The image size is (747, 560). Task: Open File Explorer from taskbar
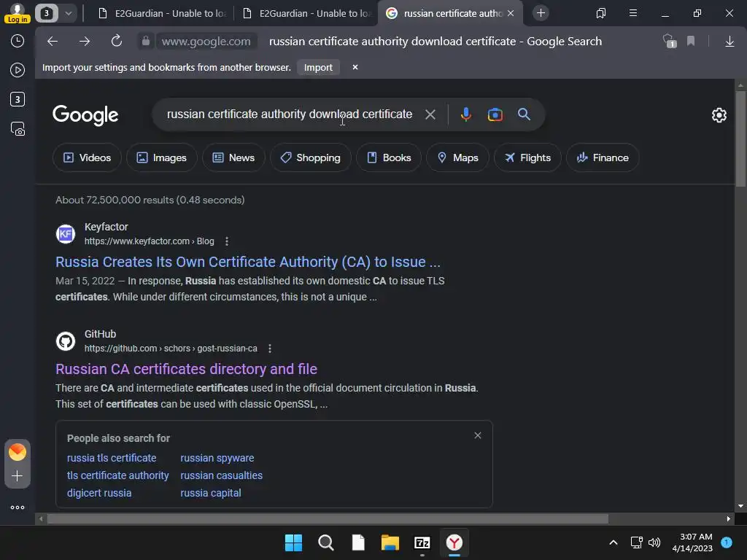(390, 542)
